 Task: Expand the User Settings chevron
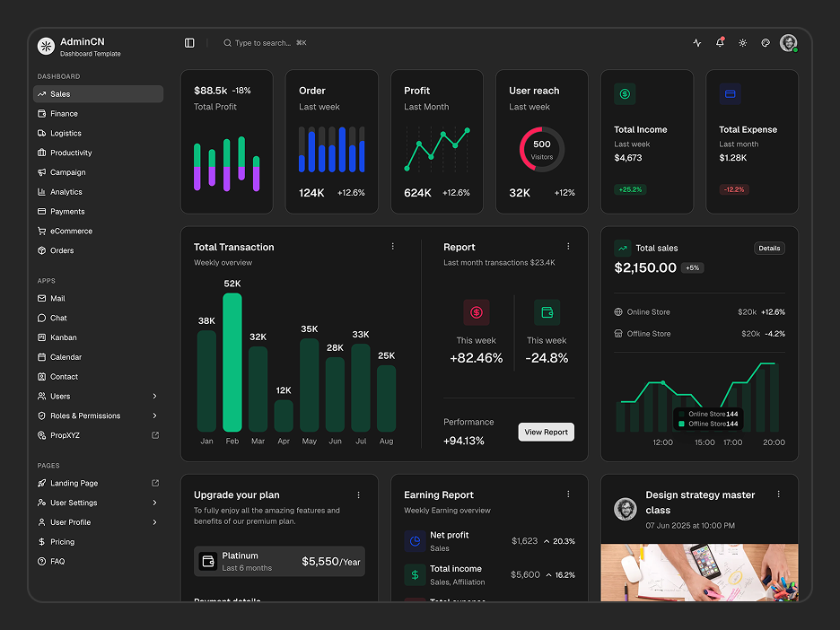(155, 503)
